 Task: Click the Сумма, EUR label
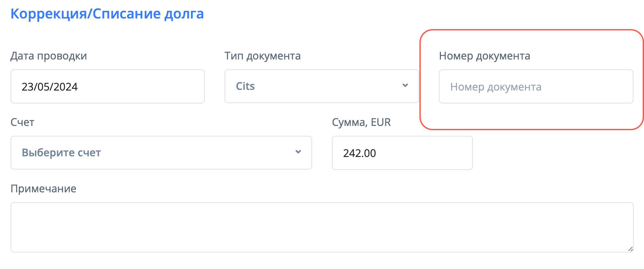361,122
